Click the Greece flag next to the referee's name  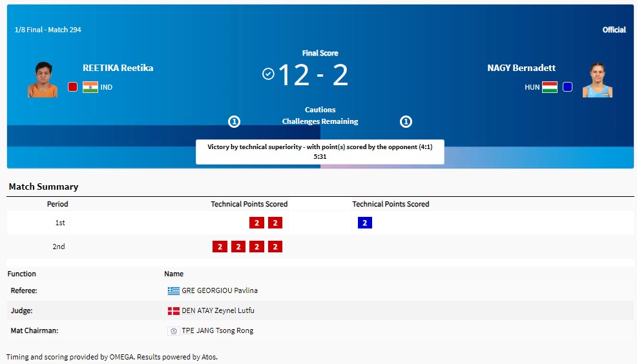tap(173, 291)
